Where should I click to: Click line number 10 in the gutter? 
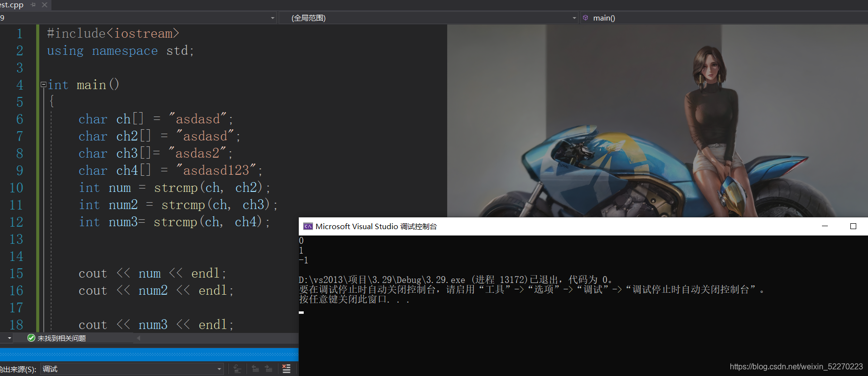pos(16,188)
